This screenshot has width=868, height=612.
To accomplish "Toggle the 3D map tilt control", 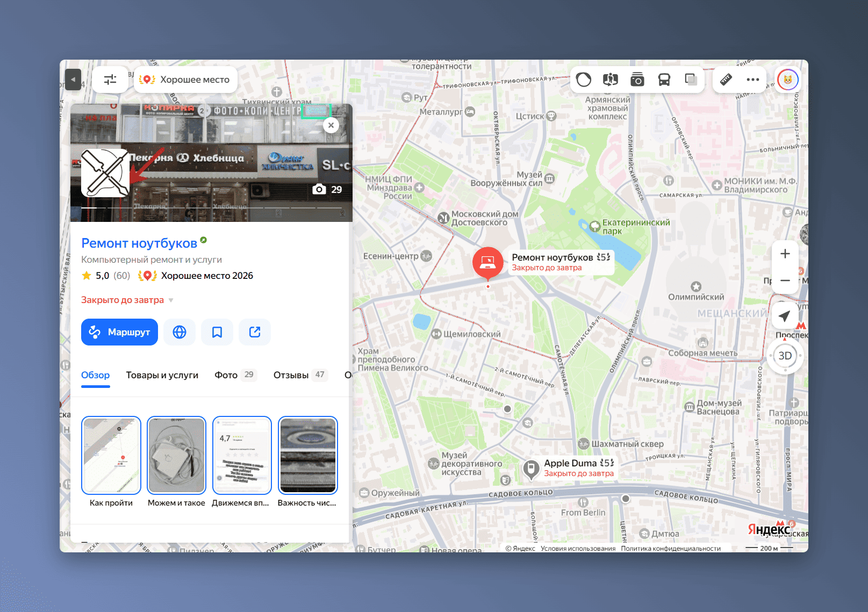I will coord(785,356).
